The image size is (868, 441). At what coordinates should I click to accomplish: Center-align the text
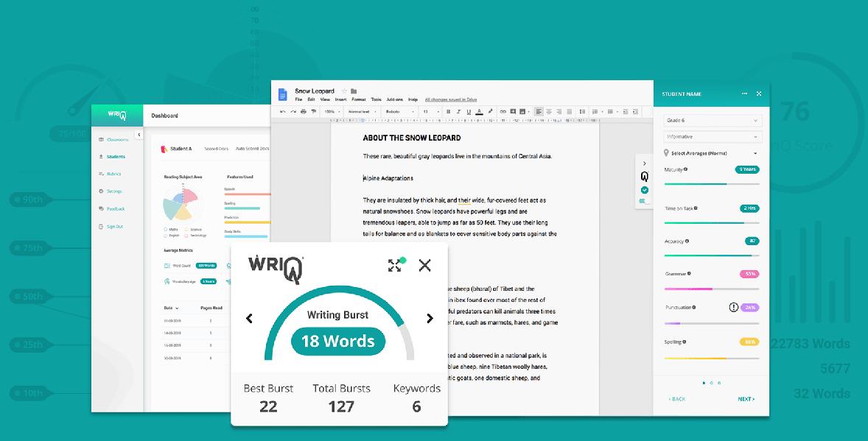pyautogui.click(x=549, y=111)
